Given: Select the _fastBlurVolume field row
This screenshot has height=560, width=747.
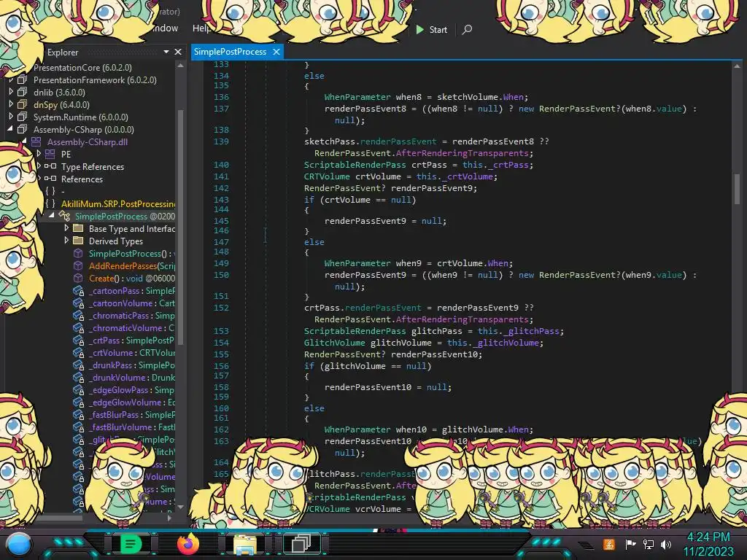Looking at the screenshot, I should click(x=131, y=427).
